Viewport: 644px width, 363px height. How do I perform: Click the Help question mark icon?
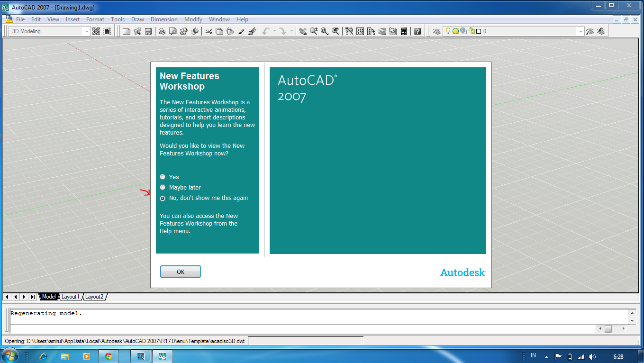pos(417,31)
